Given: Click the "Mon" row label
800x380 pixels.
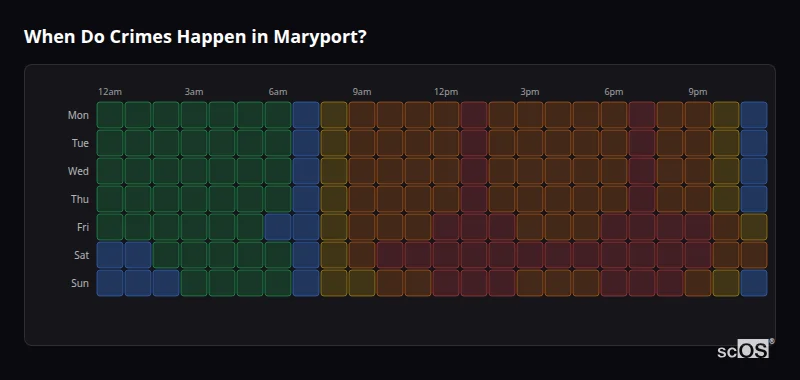Looking at the screenshot, I should click(x=78, y=115).
